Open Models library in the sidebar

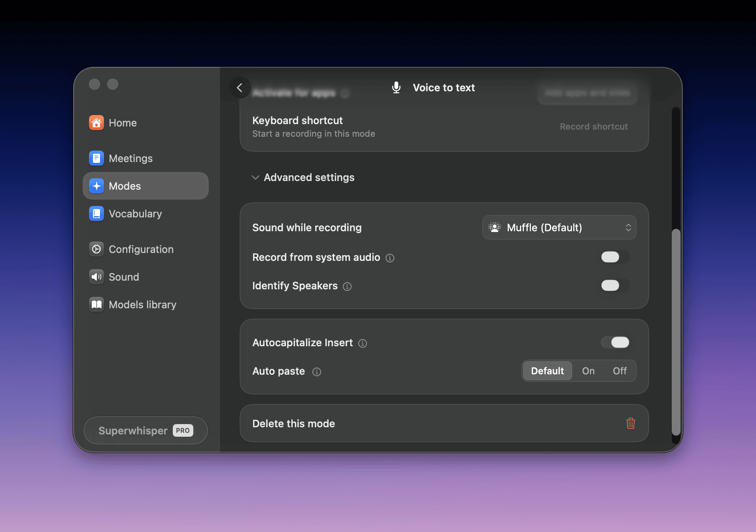146,305
